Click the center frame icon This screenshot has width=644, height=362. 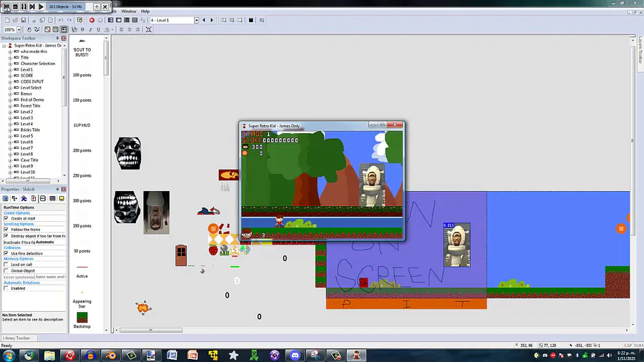(149, 29)
